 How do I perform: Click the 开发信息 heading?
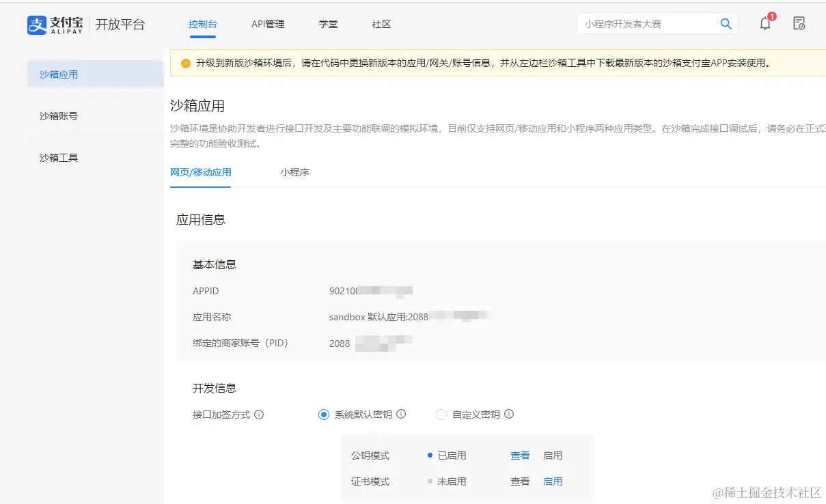tap(215, 388)
